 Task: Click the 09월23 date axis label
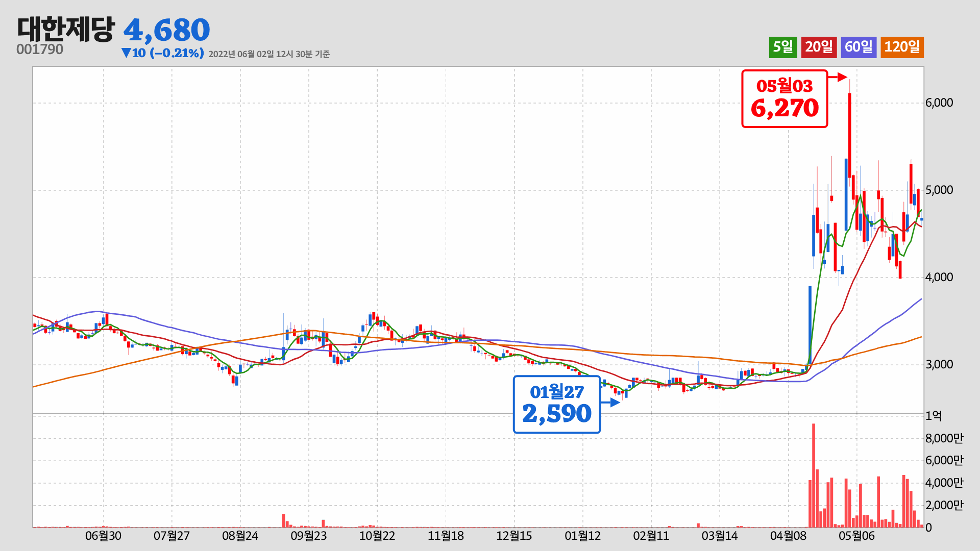coord(308,536)
